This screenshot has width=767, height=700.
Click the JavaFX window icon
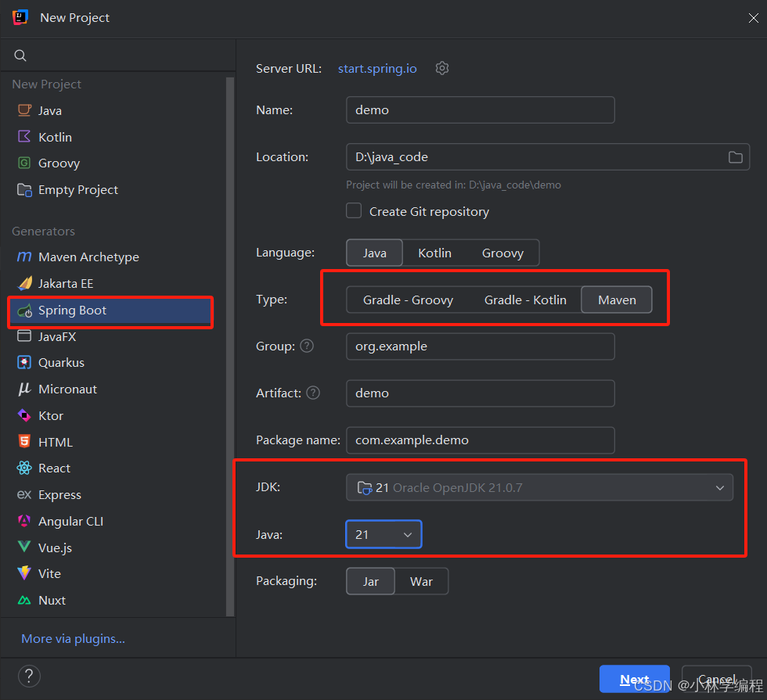point(24,336)
